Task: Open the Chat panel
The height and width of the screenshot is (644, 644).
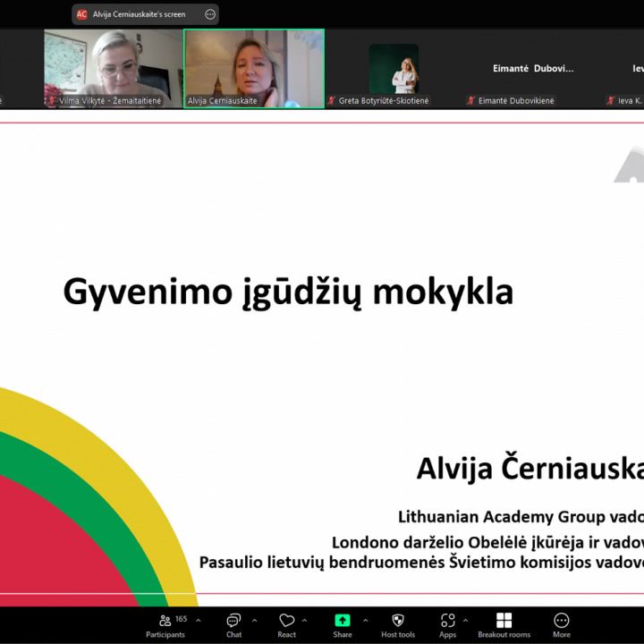Action: [x=233, y=625]
